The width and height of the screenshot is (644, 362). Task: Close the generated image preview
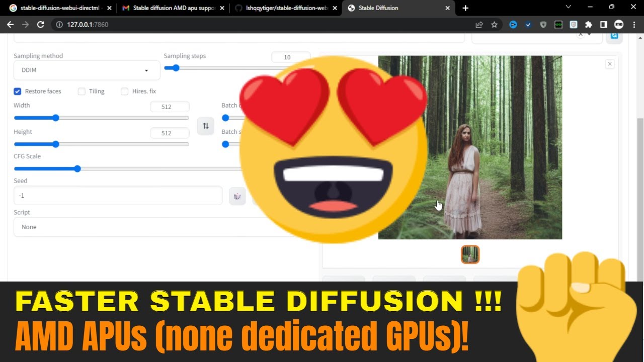coord(610,64)
